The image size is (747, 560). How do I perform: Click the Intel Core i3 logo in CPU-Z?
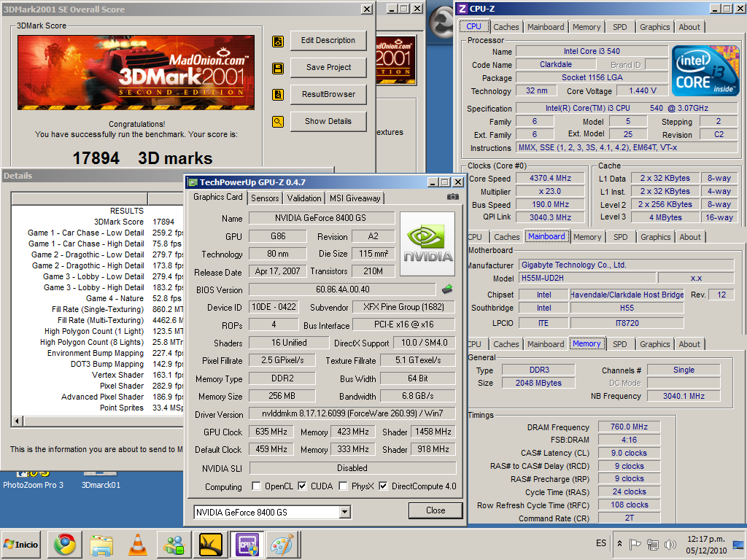[x=705, y=71]
